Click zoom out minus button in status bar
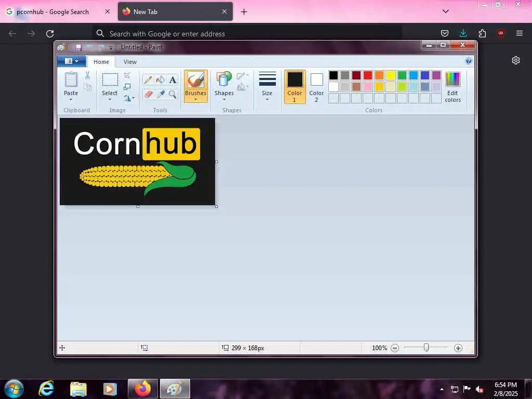The width and height of the screenshot is (532, 399). tap(395, 348)
